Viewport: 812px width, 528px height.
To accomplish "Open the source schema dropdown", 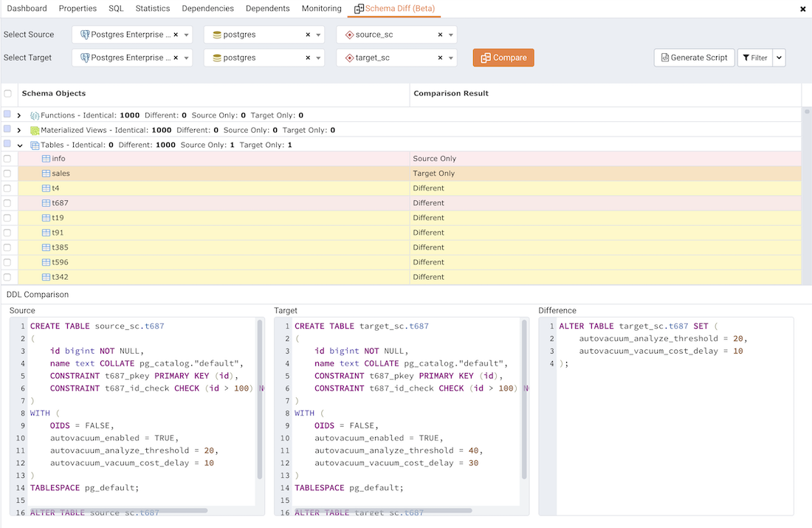I will 451,35.
